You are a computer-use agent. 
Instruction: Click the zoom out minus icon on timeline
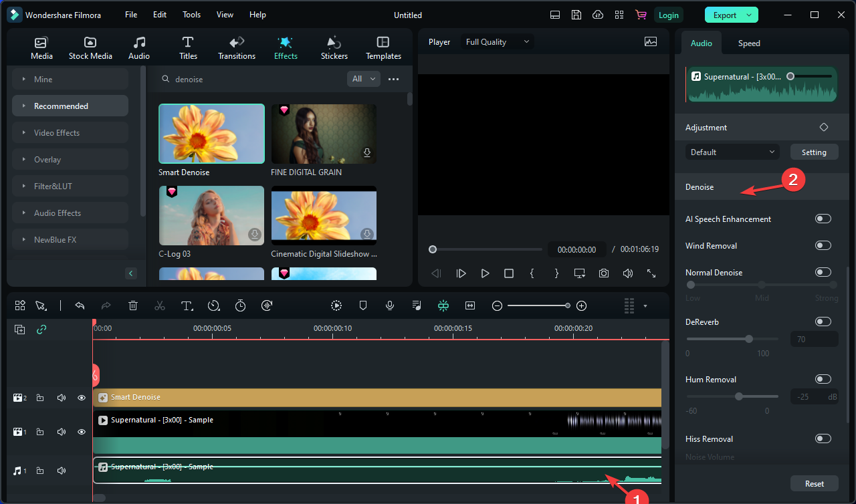497,305
